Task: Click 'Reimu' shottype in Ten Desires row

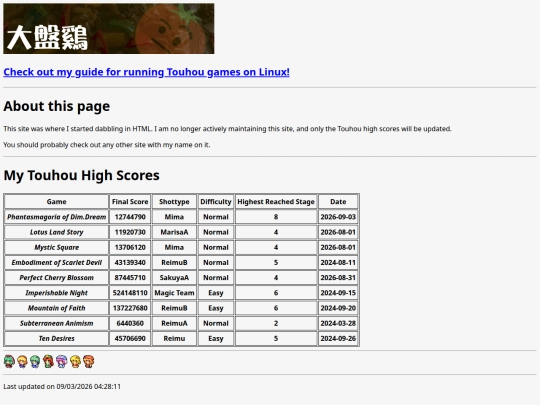Action: coord(174,338)
